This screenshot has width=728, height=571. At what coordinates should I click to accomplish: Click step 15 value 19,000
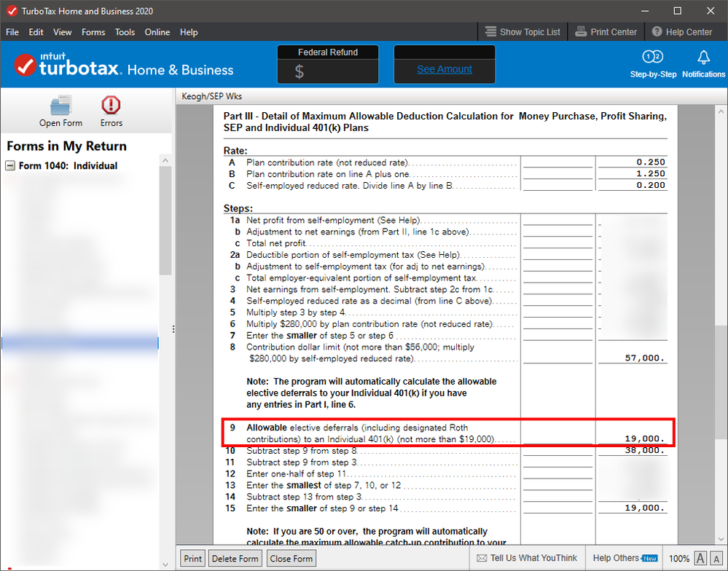(x=645, y=508)
